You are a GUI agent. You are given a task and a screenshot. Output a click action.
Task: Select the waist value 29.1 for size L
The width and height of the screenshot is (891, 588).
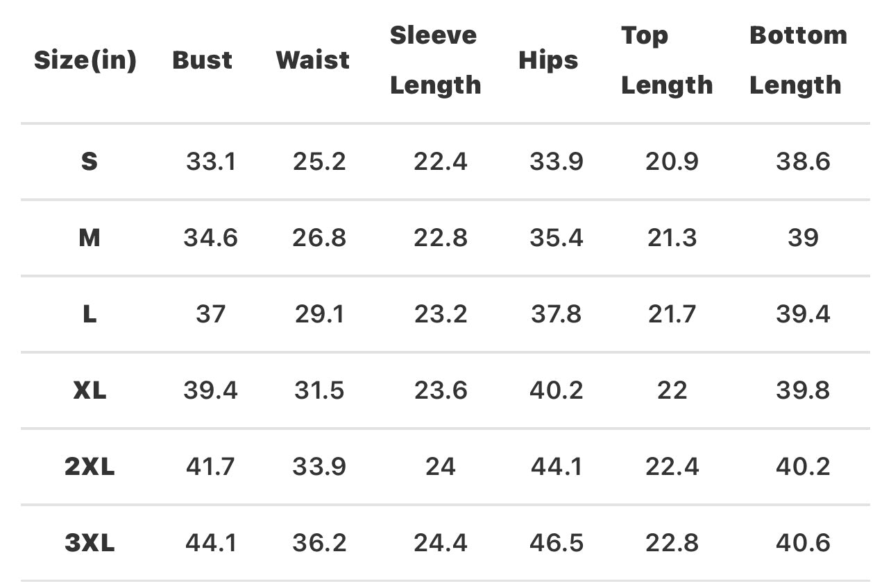pos(319,314)
